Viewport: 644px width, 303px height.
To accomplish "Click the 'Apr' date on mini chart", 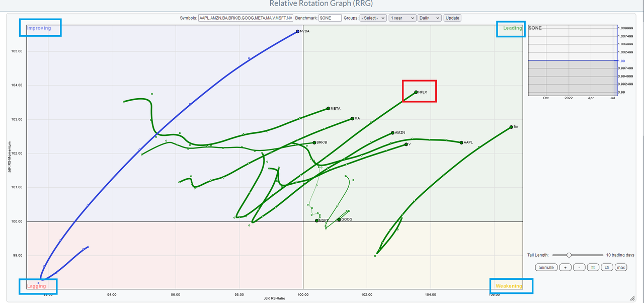I will tap(591, 98).
